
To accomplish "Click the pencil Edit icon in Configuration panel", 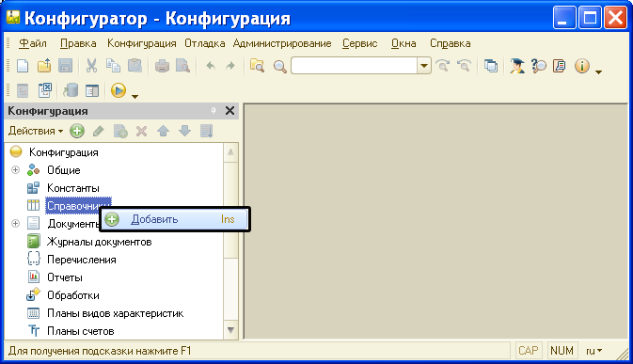I will coord(99,131).
